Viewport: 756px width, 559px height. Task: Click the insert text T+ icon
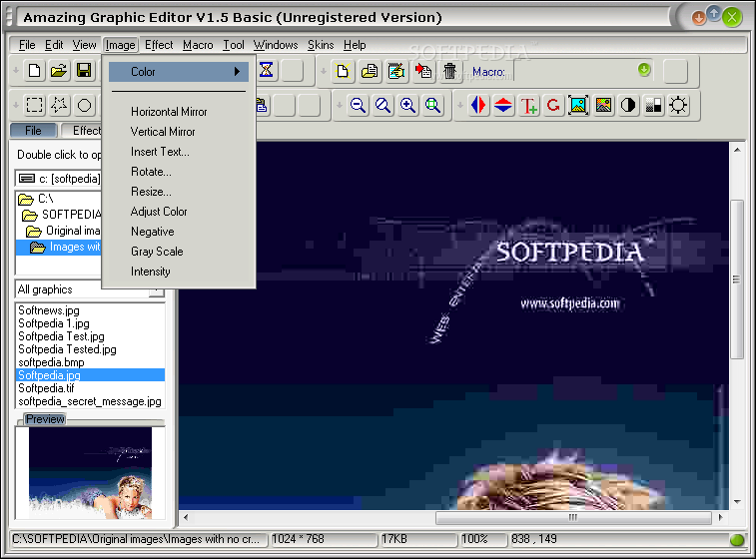pos(528,105)
